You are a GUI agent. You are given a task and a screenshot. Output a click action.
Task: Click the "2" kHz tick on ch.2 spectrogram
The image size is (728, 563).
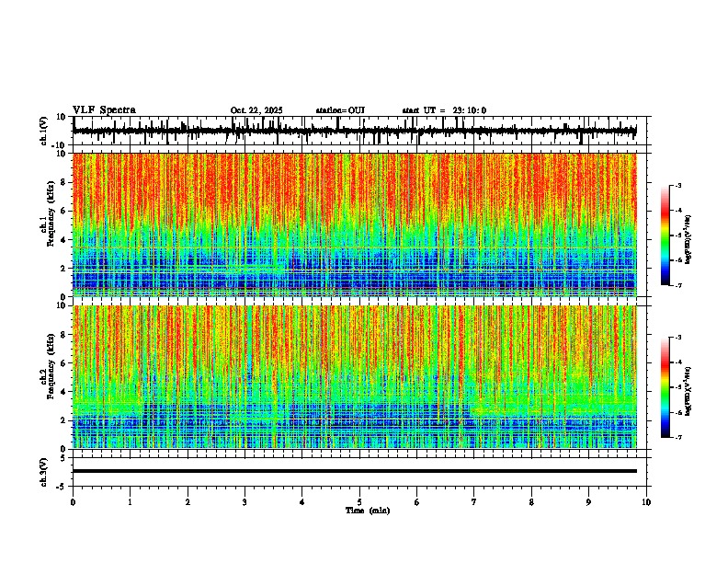[x=63, y=420]
